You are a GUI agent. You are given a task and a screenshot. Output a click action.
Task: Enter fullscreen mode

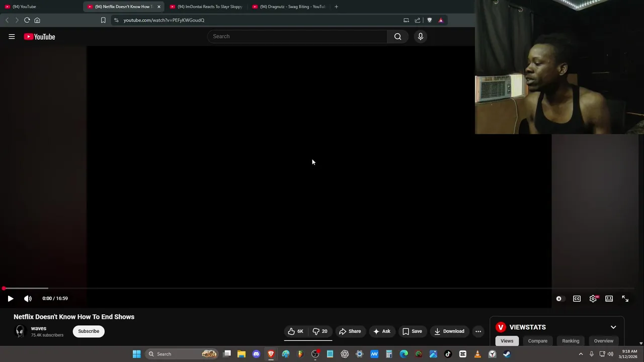point(625,299)
